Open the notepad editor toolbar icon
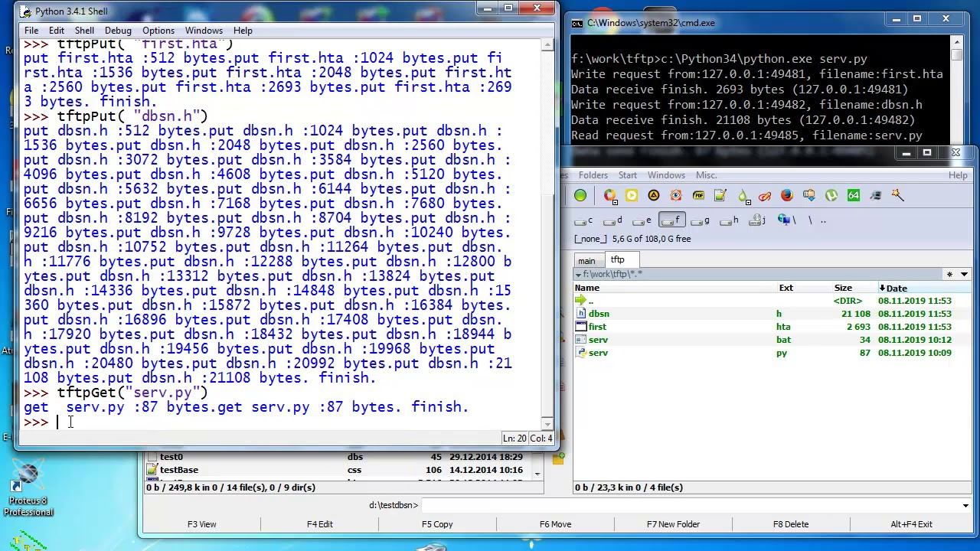 coord(720,196)
